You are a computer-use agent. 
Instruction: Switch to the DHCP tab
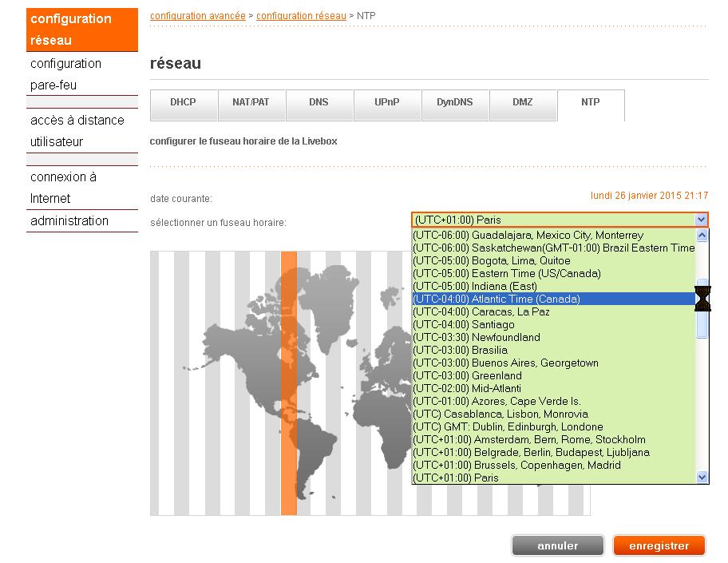coord(183,103)
